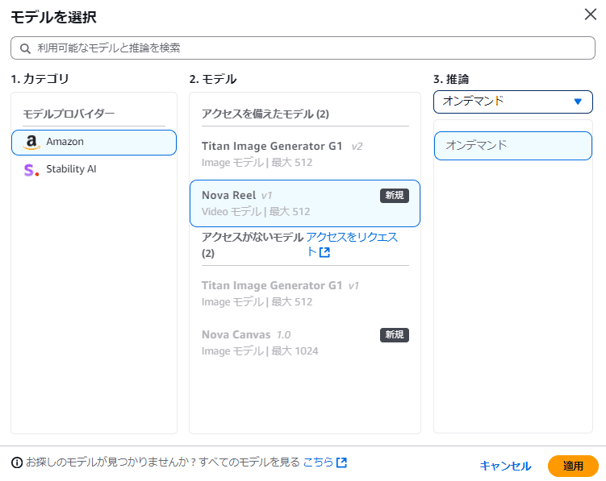Image resolution: width=606 pixels, height=481 pixels.
Task: Click the アクセスを備えたモデル (2) heading
Action: 266,114
